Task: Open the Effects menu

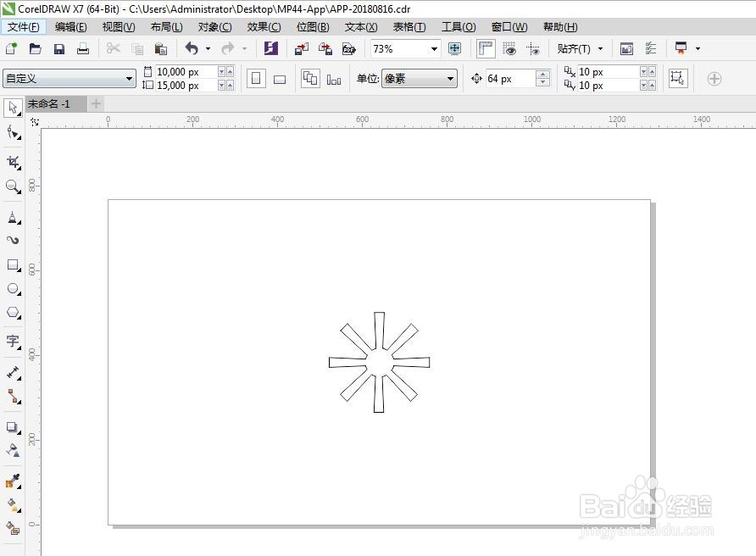Action: coord(264,26)
